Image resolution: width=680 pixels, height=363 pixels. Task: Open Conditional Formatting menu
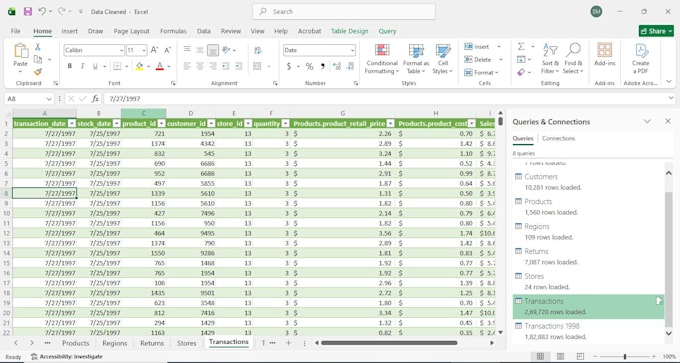(x=382, y=59)
